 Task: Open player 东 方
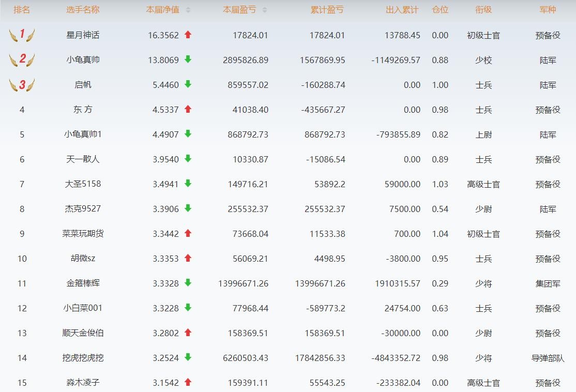click(83, 109)
